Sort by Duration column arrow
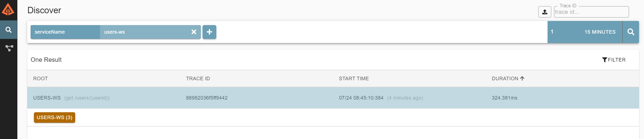The width and height of the screenshot is (644, 139). [522, 78]
